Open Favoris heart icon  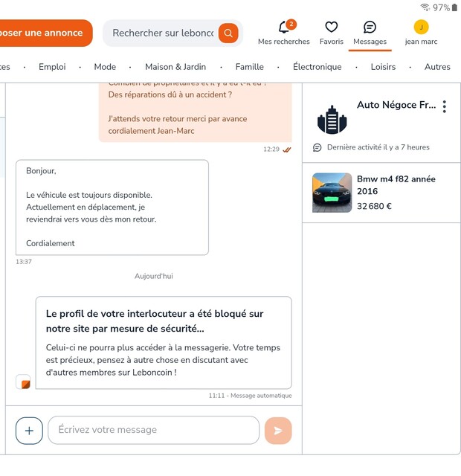tap(331, 27)
